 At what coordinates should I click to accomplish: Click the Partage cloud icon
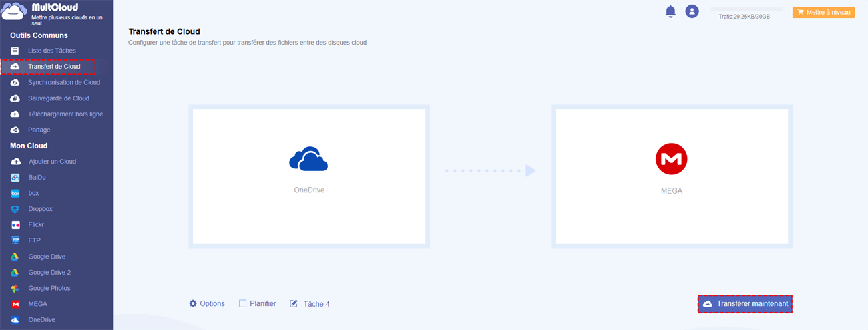pos(15,130)
